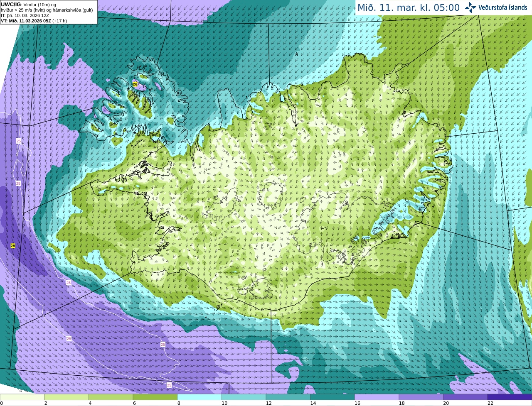Click the legend scale value 22
Viewport: 532px width, 406px height.
[490, 403]
